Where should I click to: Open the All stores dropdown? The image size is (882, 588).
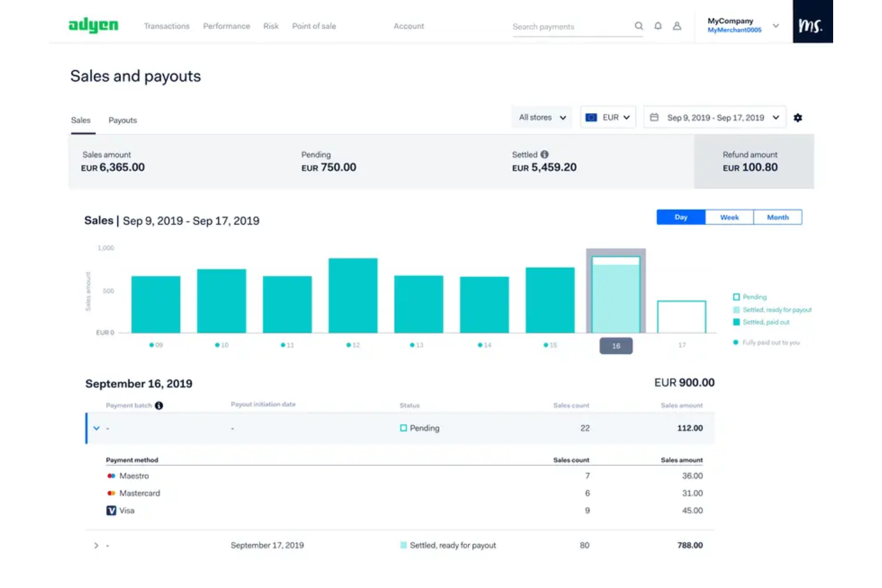[541, 117]
